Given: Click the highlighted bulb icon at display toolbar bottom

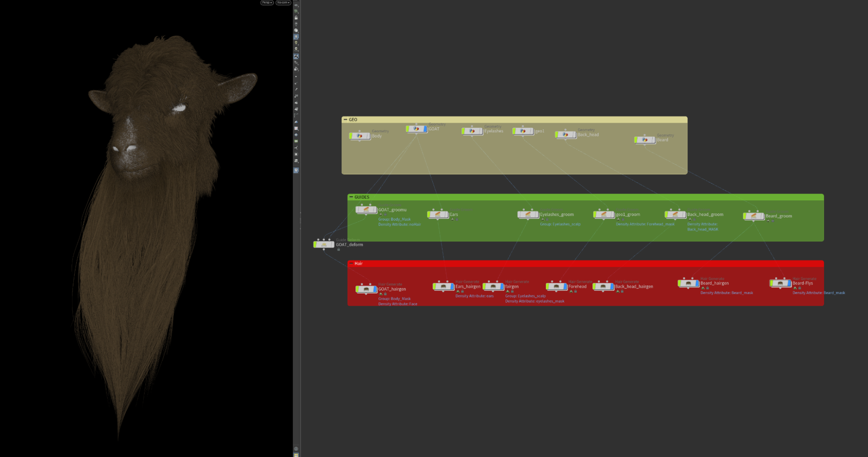Looking at the screenshot, I should tap(296, 170).
